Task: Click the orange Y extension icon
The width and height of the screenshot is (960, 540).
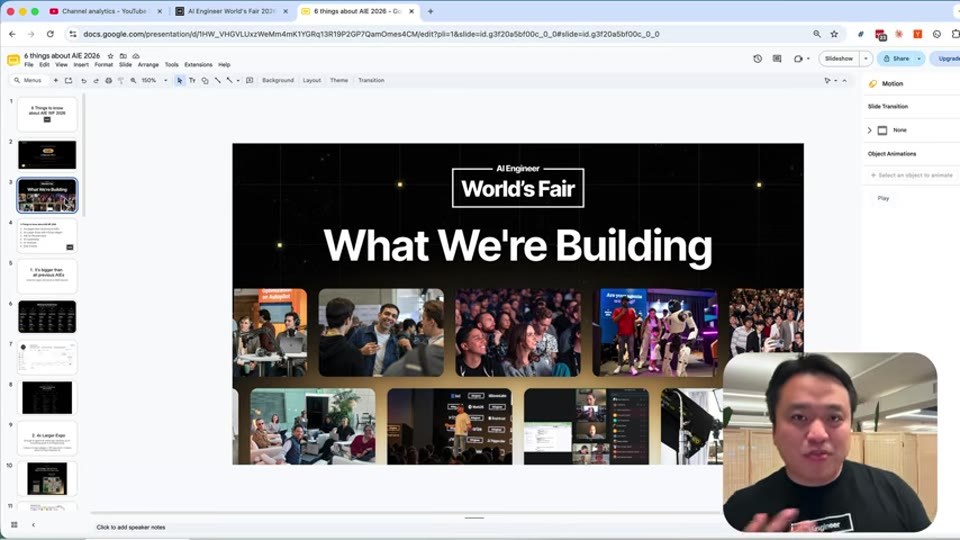Action: click(x=918, y=34)
